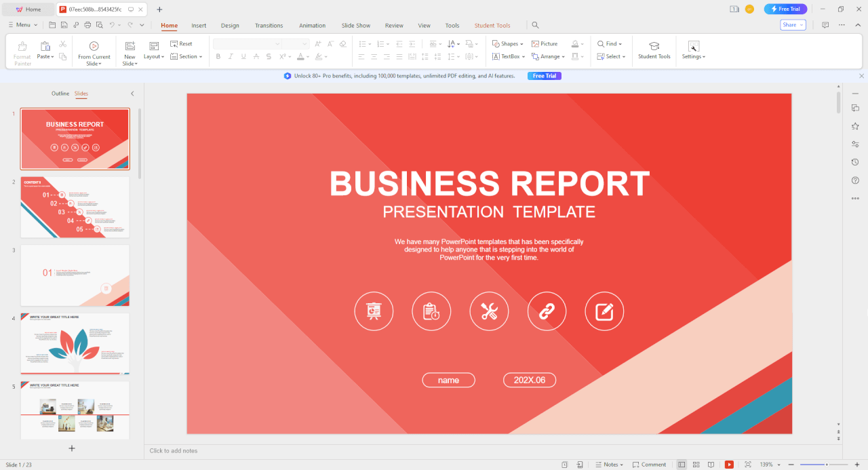Screen dimensions: 868x470
Task: Toggle Normal view in status bar
Action: [682, 465]
